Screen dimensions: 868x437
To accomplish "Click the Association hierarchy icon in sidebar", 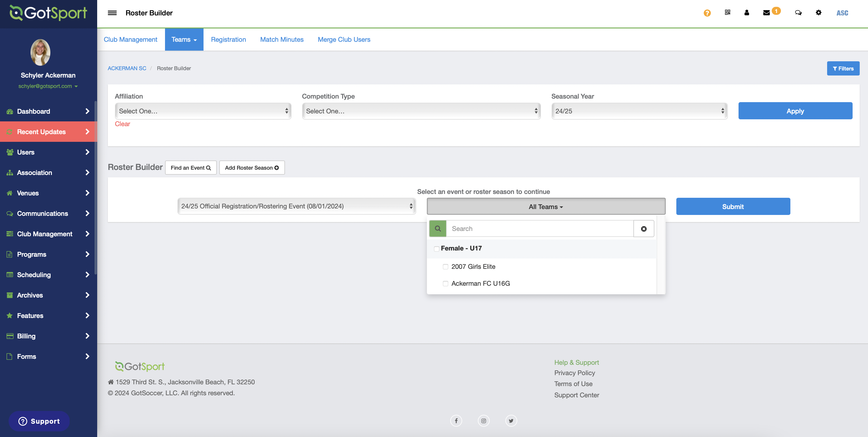I will coord(10,173).
